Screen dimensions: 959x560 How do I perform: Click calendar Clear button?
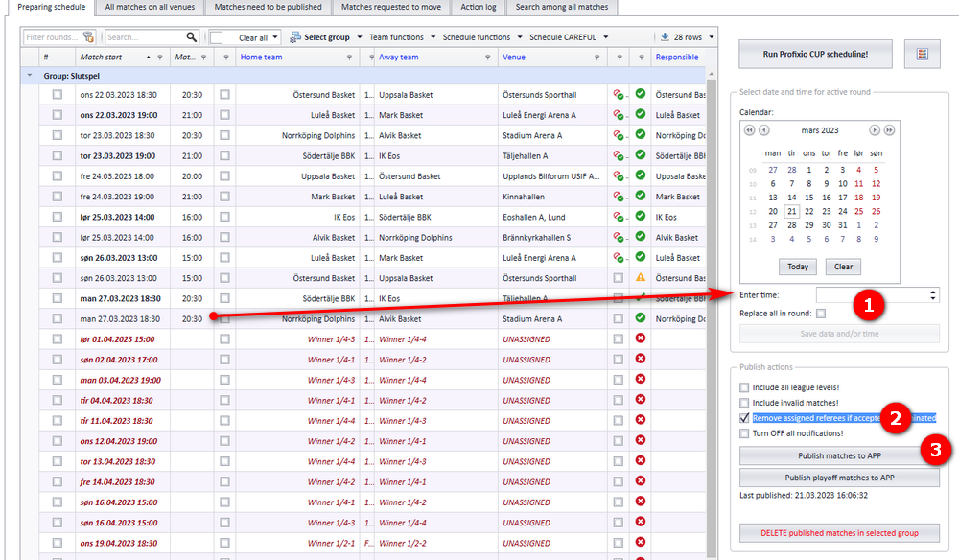coord(843,267)
